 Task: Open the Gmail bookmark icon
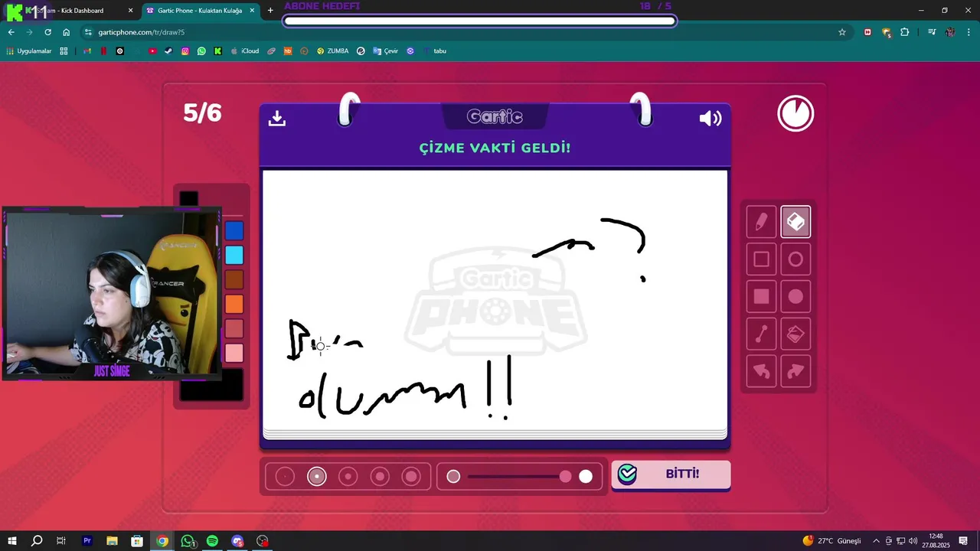tap(87, 51)
